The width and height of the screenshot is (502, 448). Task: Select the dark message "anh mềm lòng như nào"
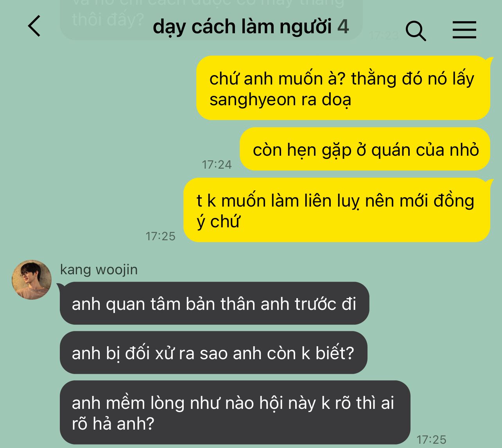235,412
